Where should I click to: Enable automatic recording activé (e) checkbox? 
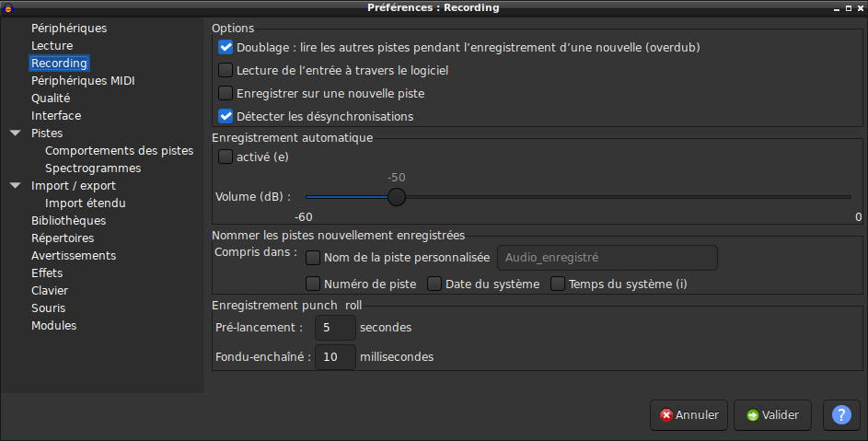tap(226, 157)
